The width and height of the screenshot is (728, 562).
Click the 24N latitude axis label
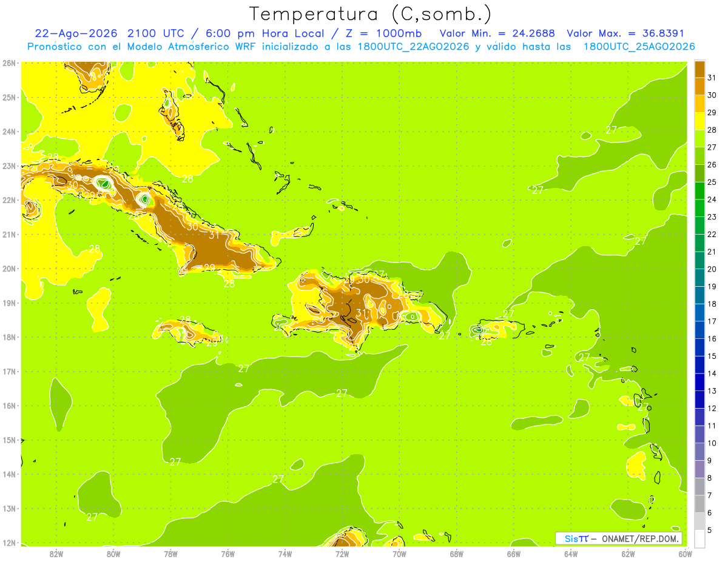9,132
